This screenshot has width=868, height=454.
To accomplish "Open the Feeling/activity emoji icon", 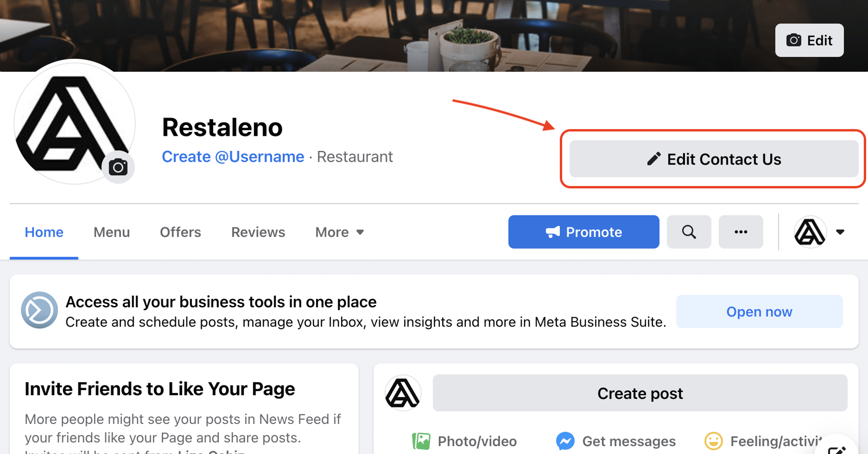I will (x=714, y=441).
